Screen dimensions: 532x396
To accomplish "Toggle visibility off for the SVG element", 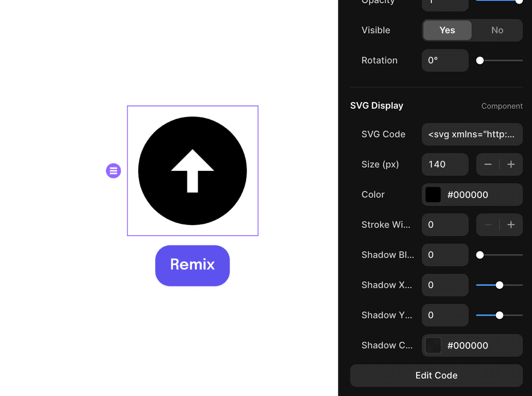I will click(497, 30).
